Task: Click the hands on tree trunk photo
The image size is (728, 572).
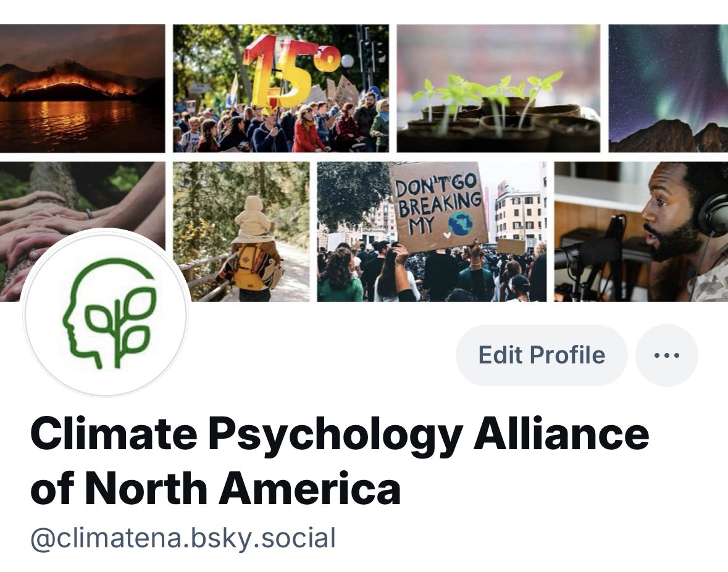Action: tap(82, 195)
